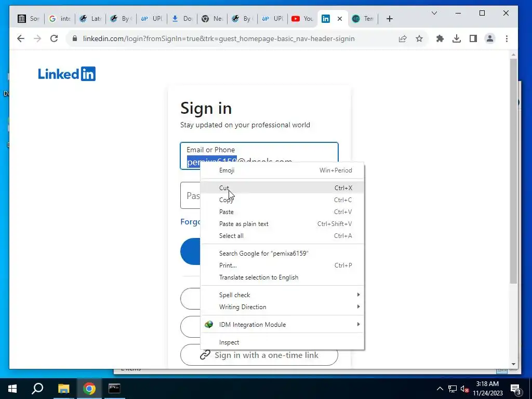Open File Explorer from the taskbar
Image resolution: width=532 pixels, height=399 pixels.
(63, 389)
